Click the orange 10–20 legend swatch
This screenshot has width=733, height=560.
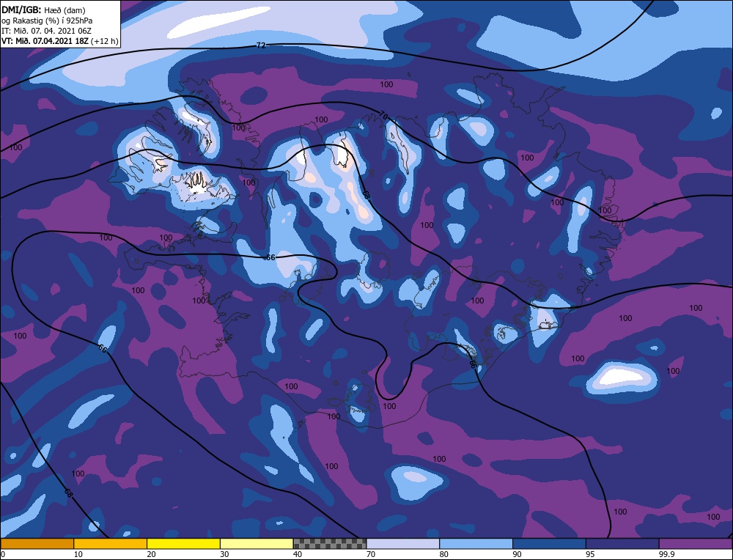[x=111, y=544]
